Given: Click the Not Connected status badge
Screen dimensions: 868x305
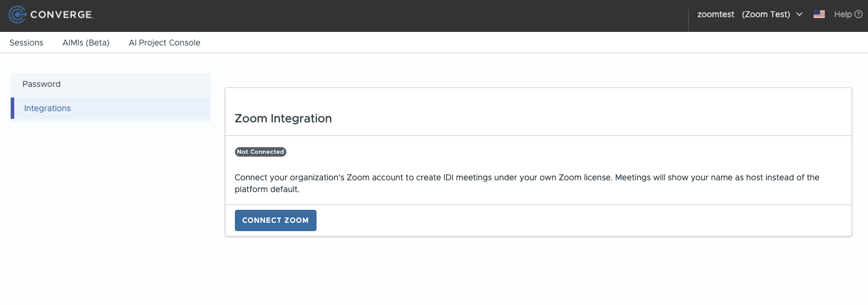Looking at the screenshot, I should point(260,152).
